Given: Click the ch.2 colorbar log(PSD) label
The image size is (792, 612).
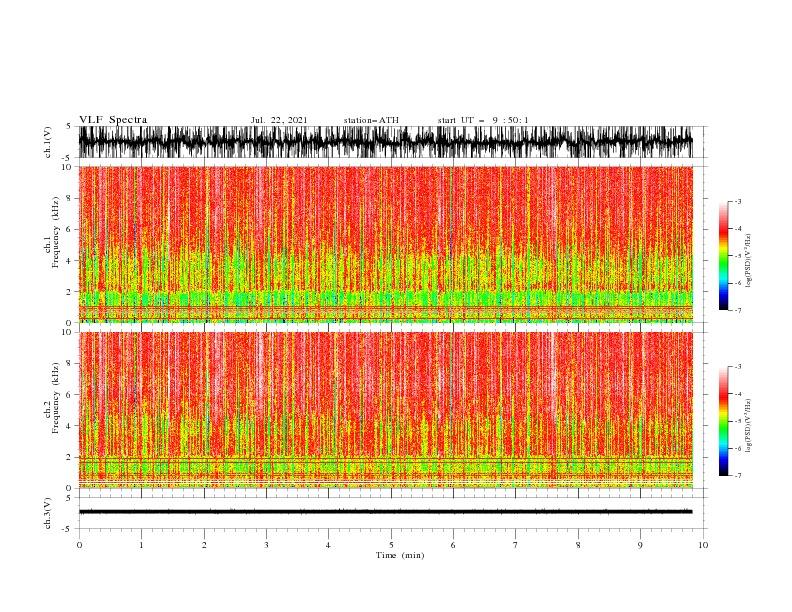Looking at the screenshot, I should (748, 426).
